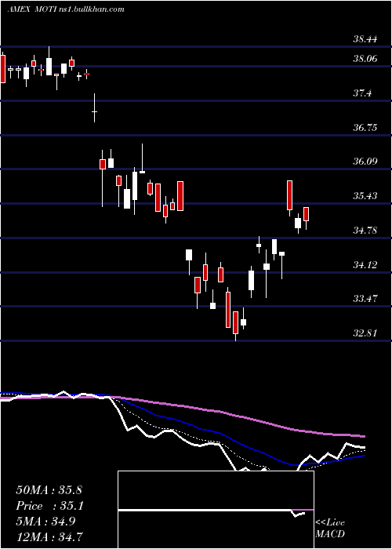This screenshot has width=392, height=549.
Task: Click the 36.75 price level label
Action: (365, 127)
